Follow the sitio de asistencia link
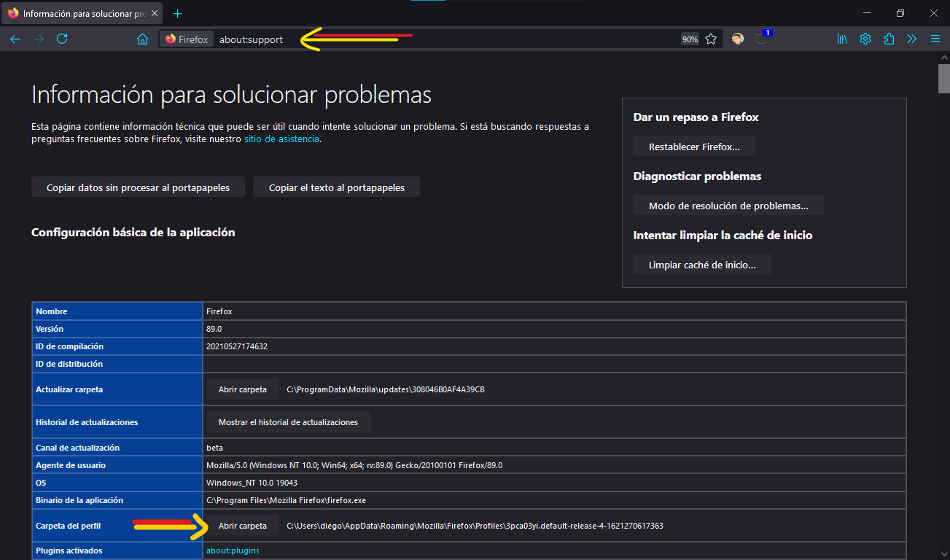Viewport: 950px width, 560px height. tap(281, 139)
